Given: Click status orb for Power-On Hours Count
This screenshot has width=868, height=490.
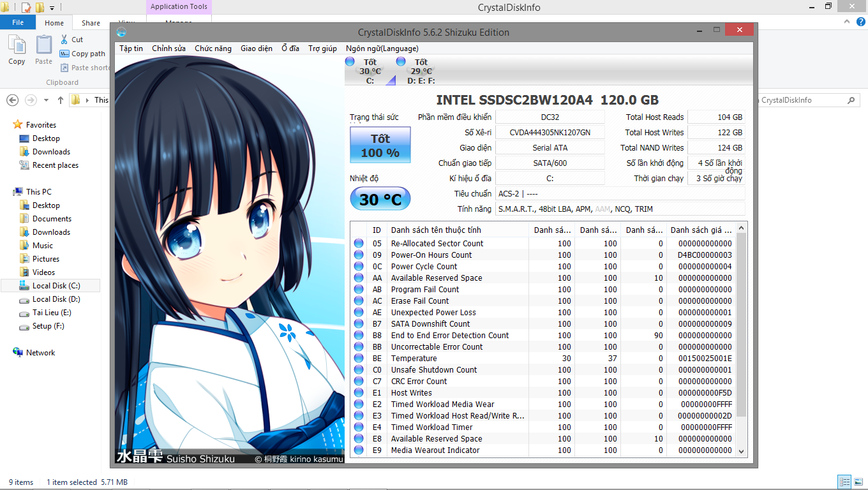Looking at the screenshot, I should 359,255.
